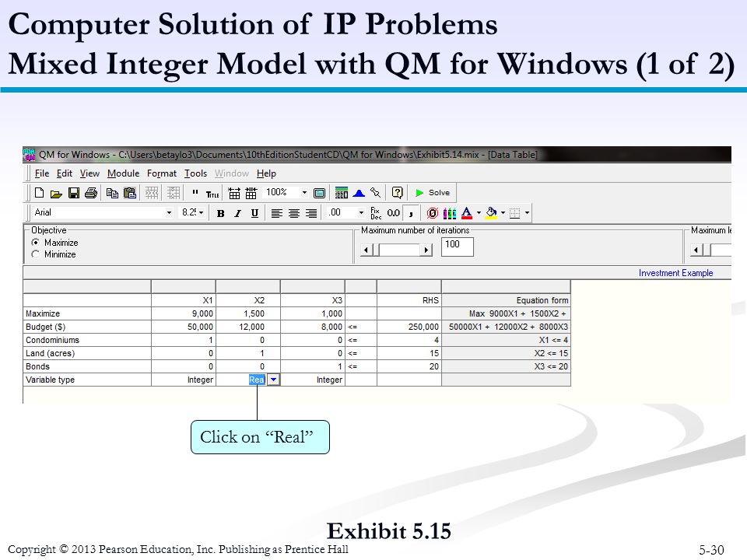This screenshot has height=560, width=747.
Task: Open the View menu
Action: [89, 173]
